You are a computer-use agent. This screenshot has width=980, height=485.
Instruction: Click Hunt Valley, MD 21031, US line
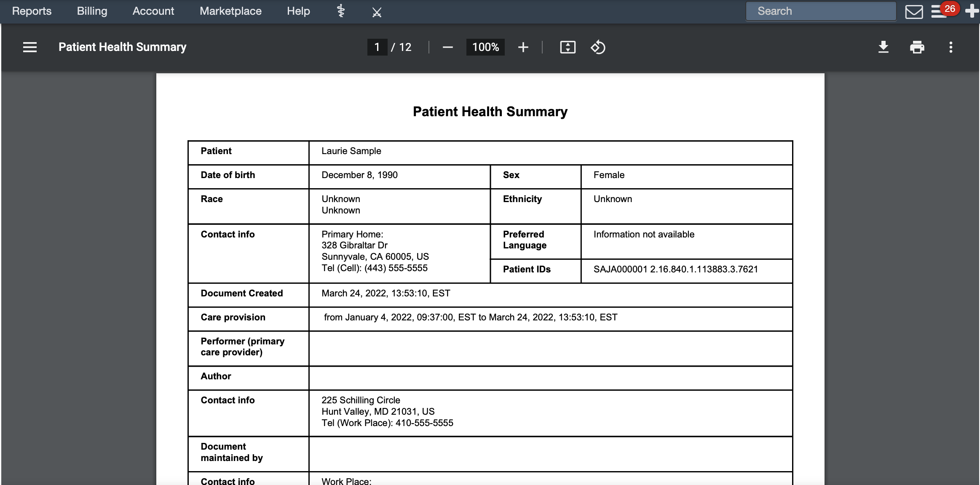(x=378, y=412)
